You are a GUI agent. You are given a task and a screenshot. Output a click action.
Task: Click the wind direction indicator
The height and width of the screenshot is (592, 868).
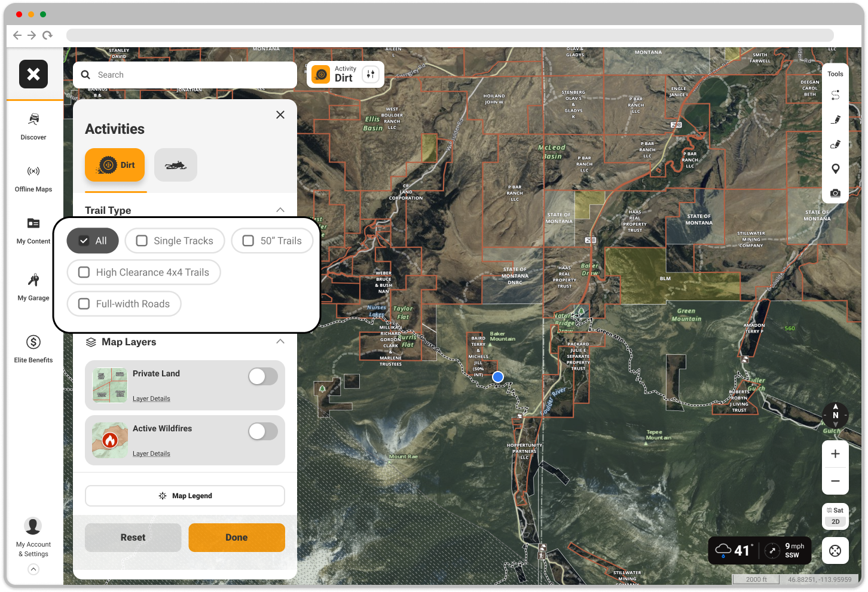point(772,551)
